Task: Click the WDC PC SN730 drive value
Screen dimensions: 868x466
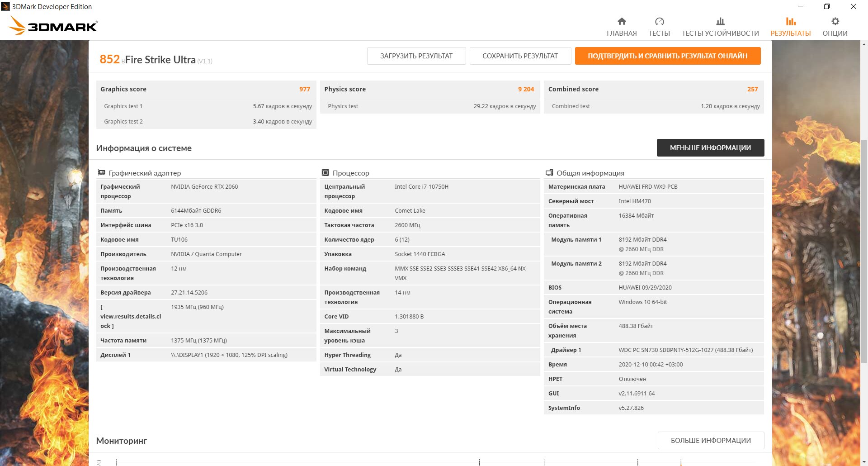Action: (x=686, y=350)
